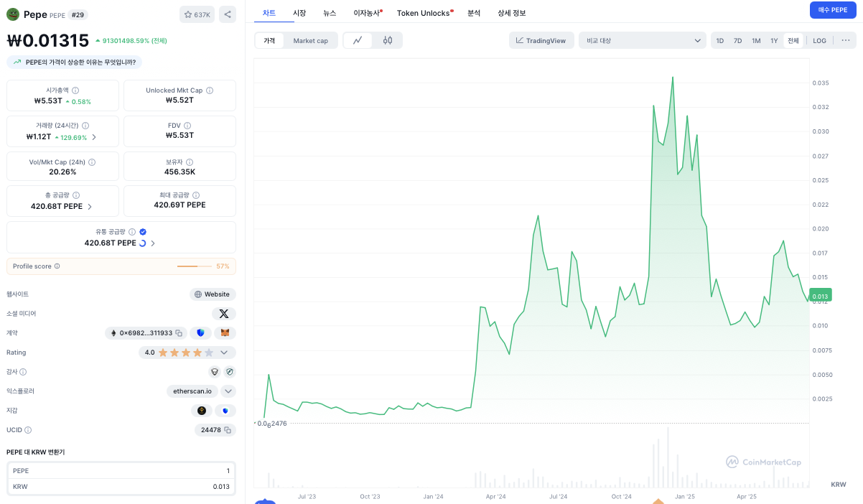This screenshot has height=504, width=863.
Task: Click the Pepe frog coin logo
Action: tap(14, 14)
